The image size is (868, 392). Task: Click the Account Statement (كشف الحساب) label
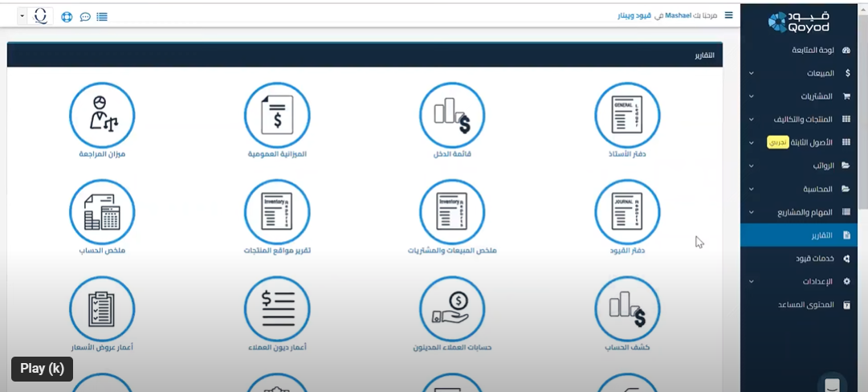(627, 348)
